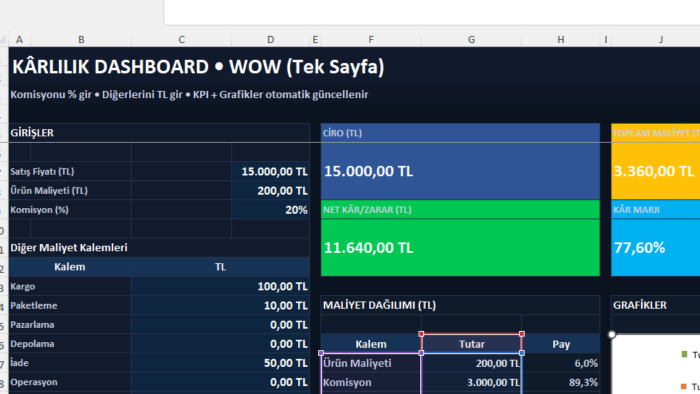Select the Kargo label cell
The height and width of the screenshot is (394, 700).
[70, 286]
